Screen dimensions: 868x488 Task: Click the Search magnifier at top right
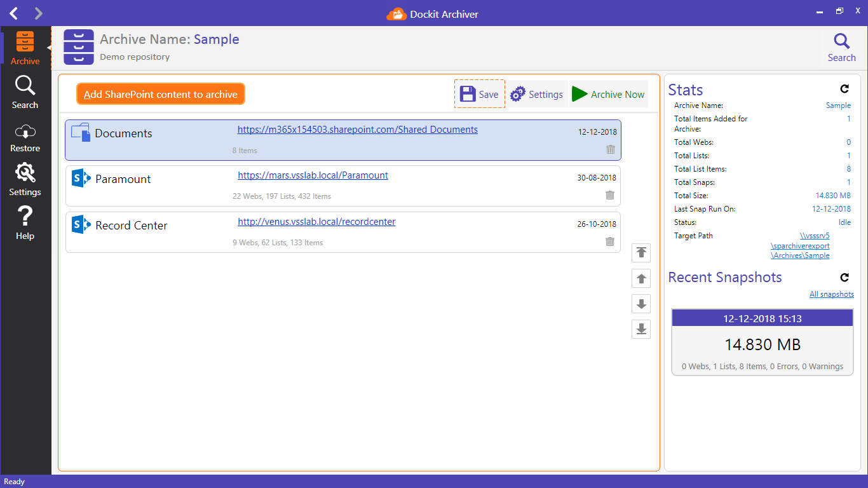point(841,48)
